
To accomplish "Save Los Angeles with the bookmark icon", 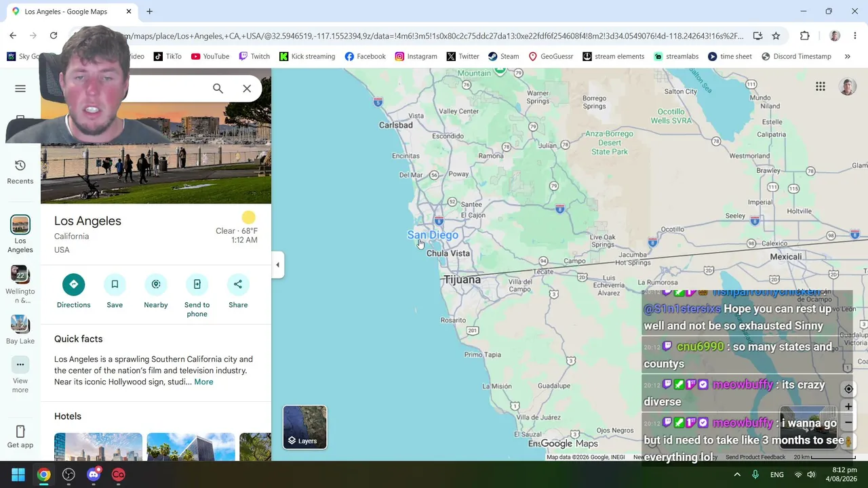I will tap(115, 291).
